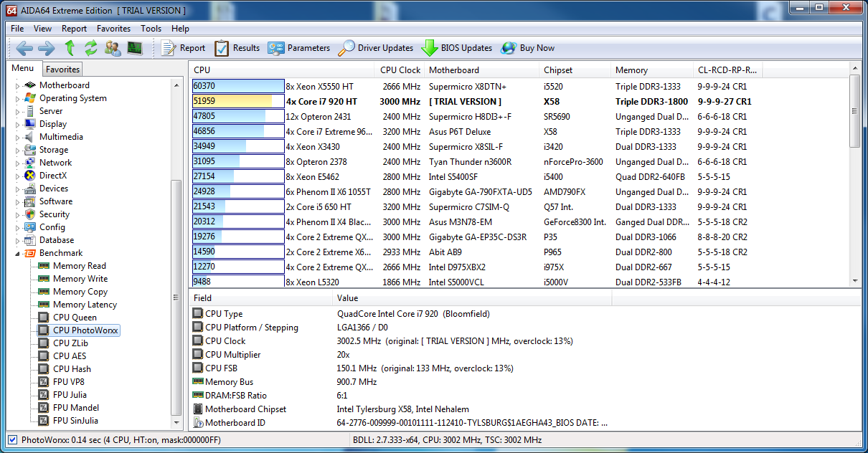Sort by the Motherboard column header
Viewport: 868px width, 453px height.
pos(481,70)
